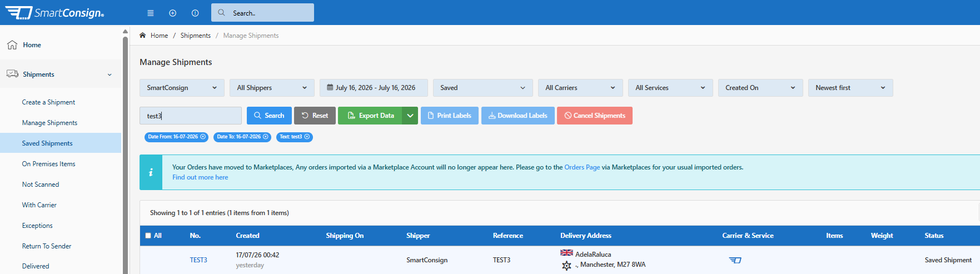980x274 pixels.
Task: Click the Home item in sidebar
Action: [61, 45]
